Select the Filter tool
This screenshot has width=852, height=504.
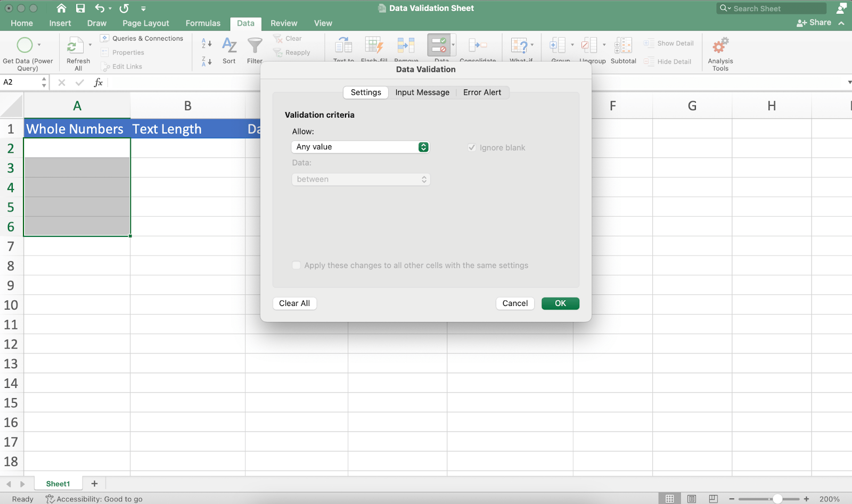[254, 51]
